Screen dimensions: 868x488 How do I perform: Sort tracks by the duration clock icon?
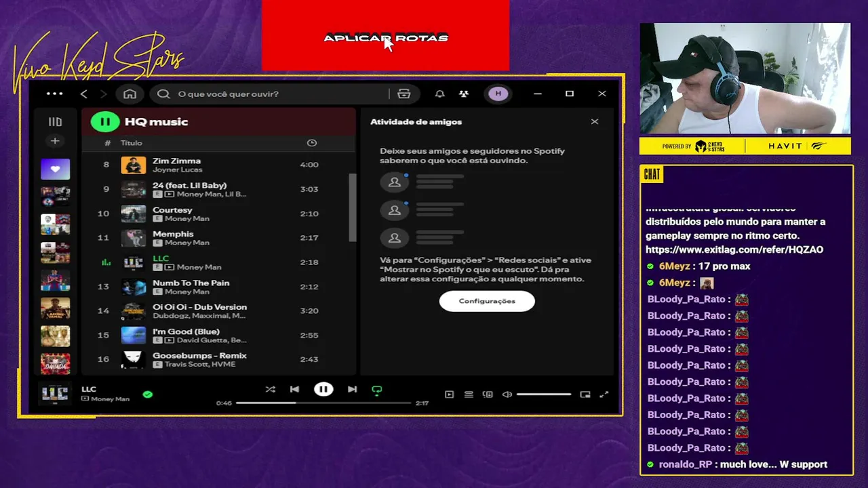[311, 143]
